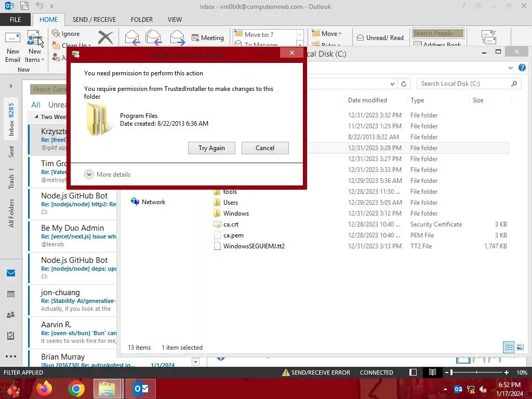Image resolution: width=532 pixels, height=399 pixels.
Task: Sort by the Size column header
Action: 478,100
